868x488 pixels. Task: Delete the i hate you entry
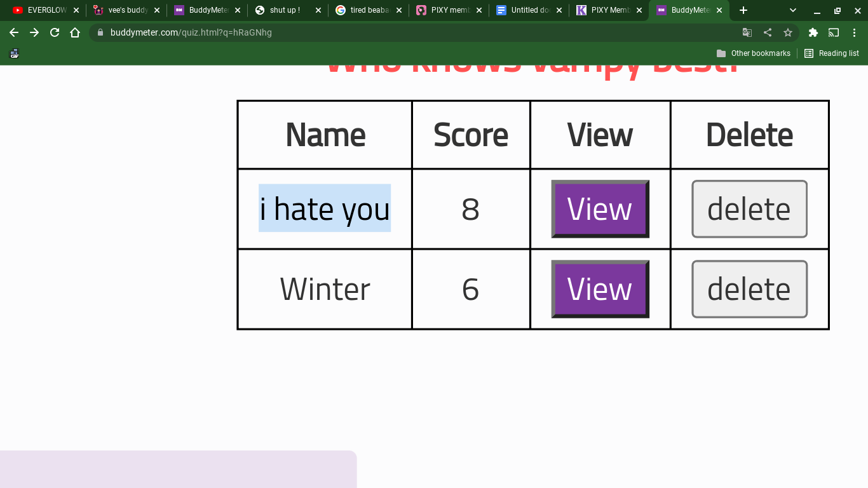point(749,209)
